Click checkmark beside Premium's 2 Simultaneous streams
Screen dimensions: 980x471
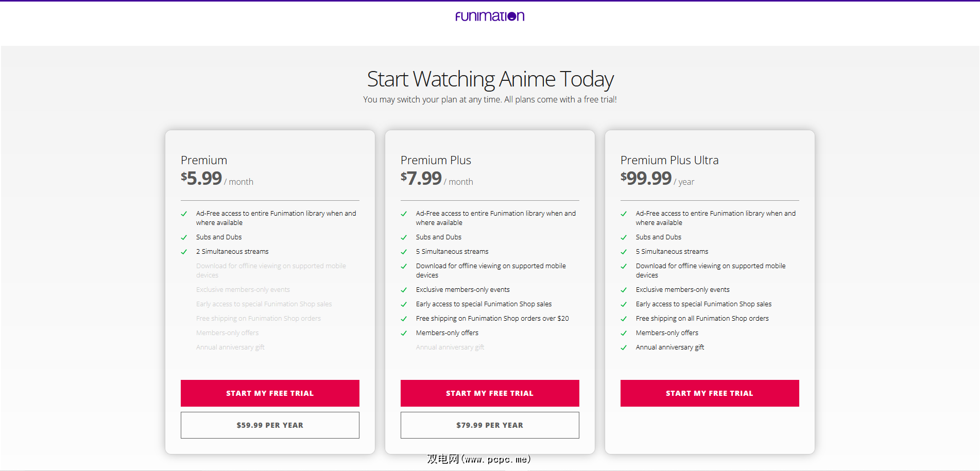184,252
